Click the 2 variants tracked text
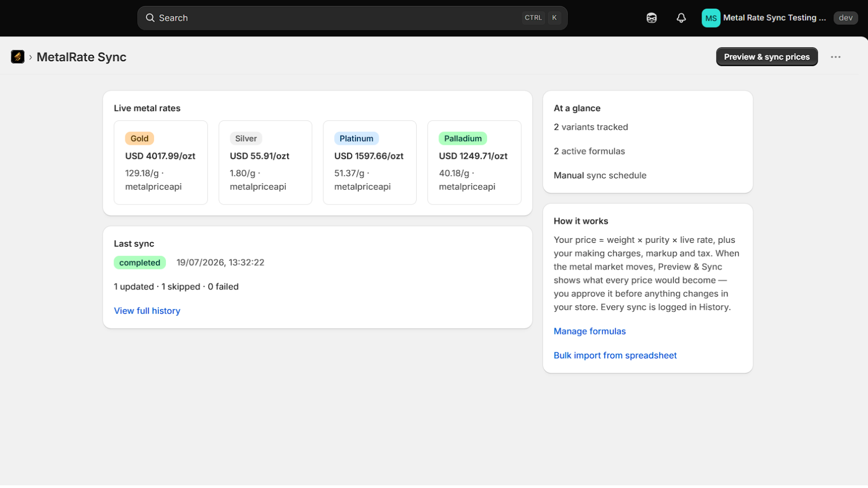The height and width of the screenshot is (488, 868). pyautogui.click(x=591, y=127)
